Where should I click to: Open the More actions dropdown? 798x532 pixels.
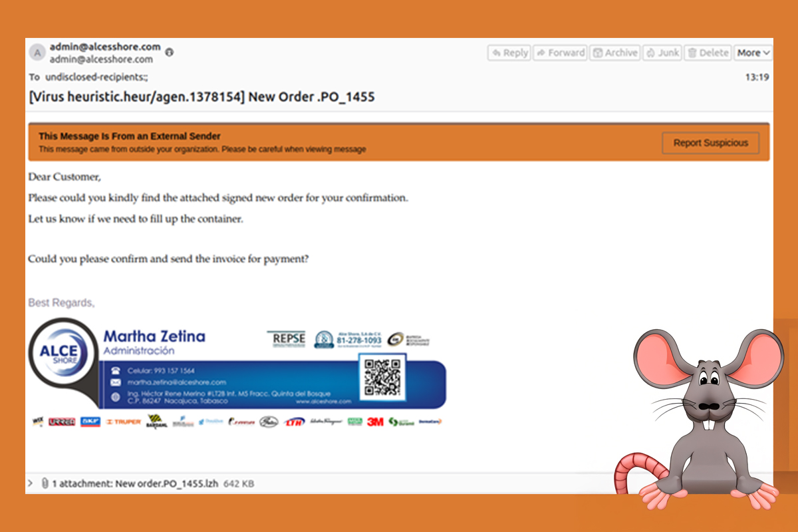click(753, 53)
